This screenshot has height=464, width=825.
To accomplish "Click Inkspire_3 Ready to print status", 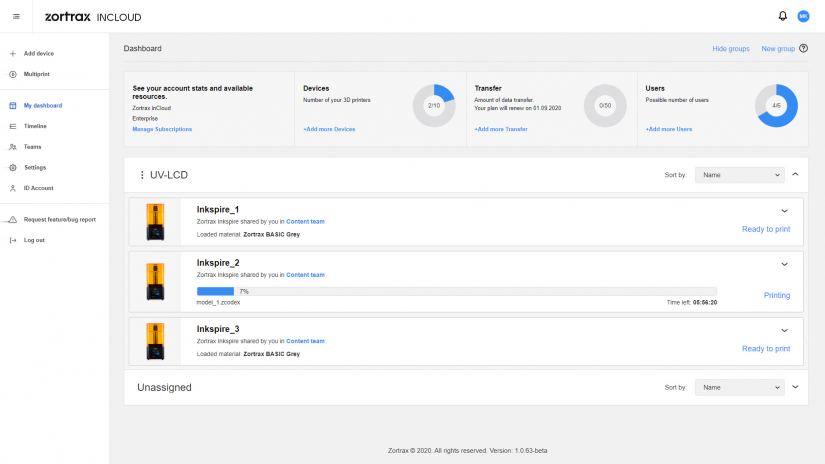I will (x=766, y=349).
